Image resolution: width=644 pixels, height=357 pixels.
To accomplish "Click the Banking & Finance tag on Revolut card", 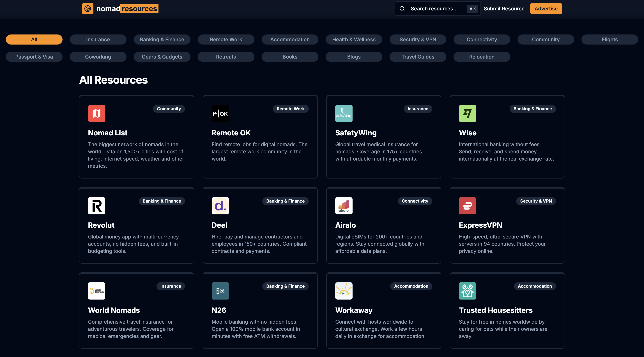I will click(x=162, y=201).
